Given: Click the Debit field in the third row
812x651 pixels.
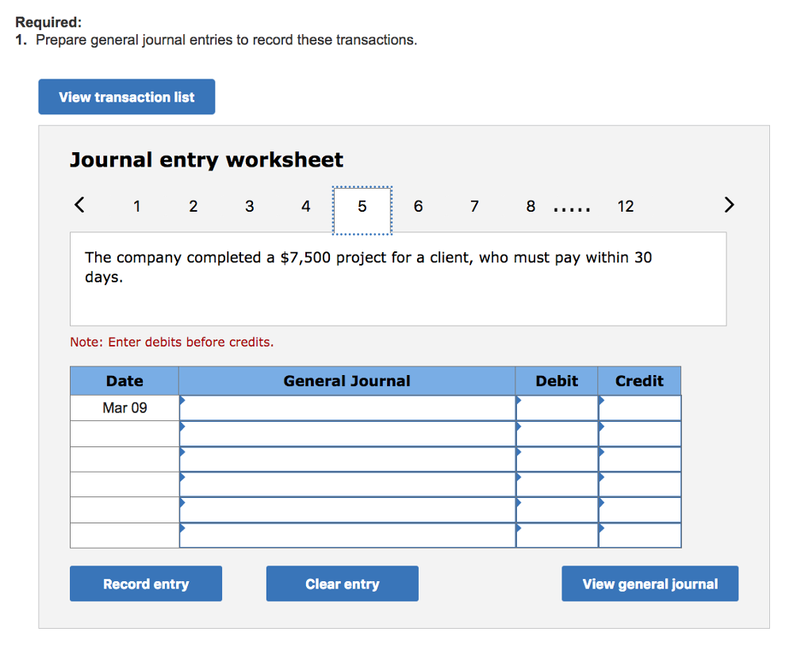Looking at the screenshot, I should click(x=557, y=459).
